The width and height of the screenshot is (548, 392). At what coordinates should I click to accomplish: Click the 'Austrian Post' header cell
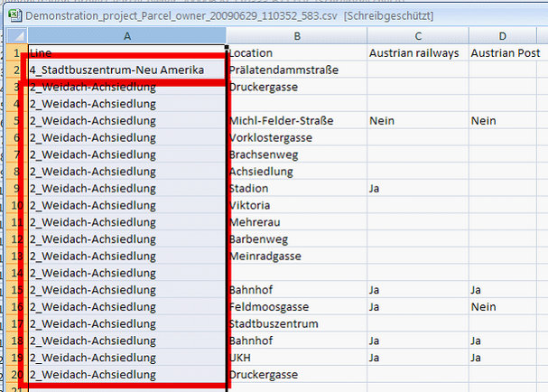[x=503, y=52]
